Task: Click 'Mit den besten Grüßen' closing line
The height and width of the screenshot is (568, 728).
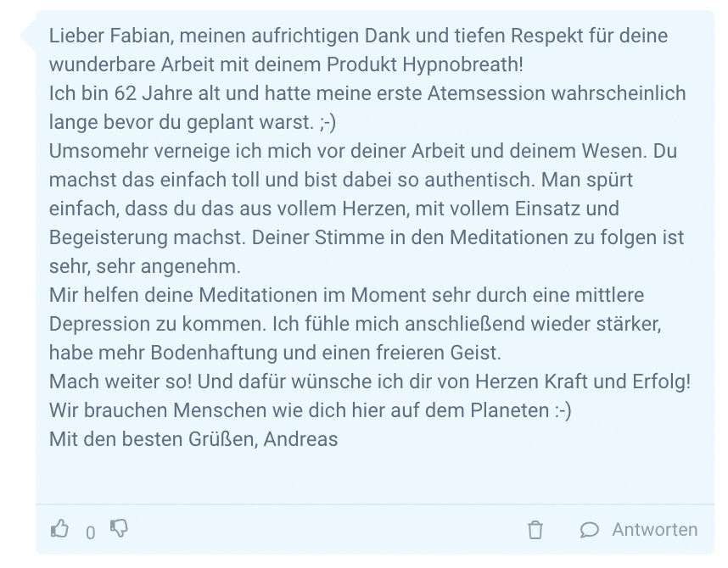Action: tap(151, 439)
